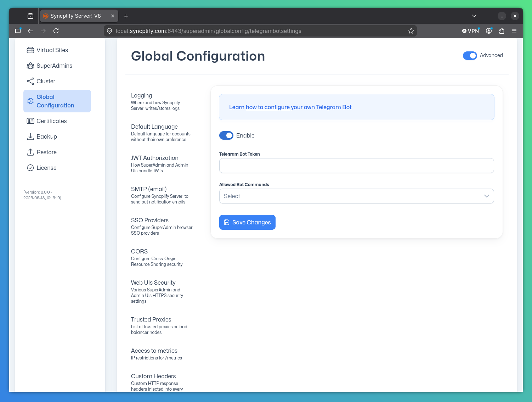The width and height of the screenshot is (532, 402).
Task: Click the Save Changes button
Action: click(x=247, y=222)
